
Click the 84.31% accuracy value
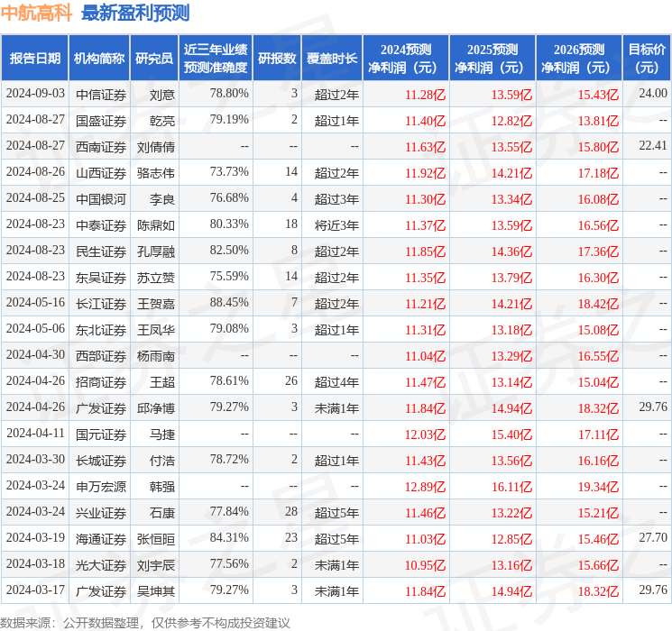[x=229, y=537]
